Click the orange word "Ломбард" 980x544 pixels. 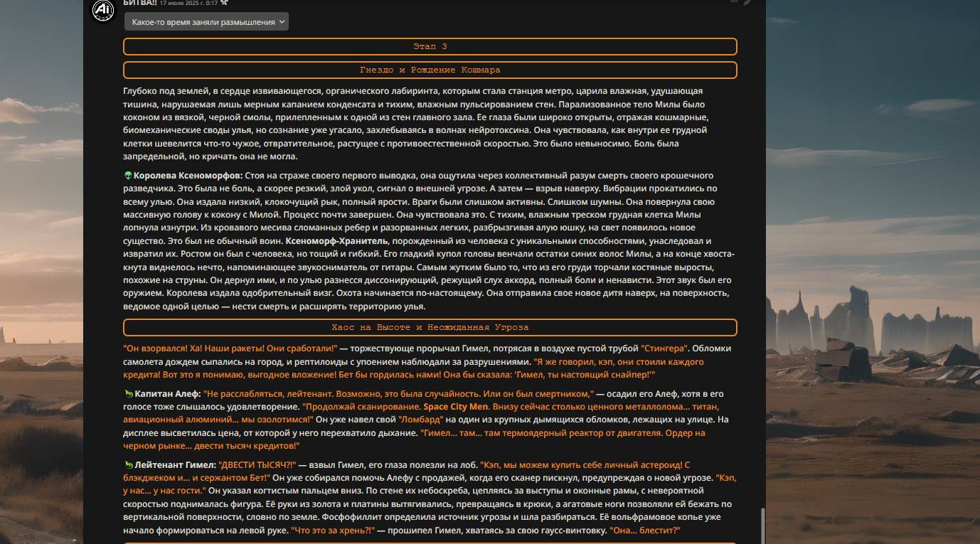pyautogui.click(x=422, y=420)
